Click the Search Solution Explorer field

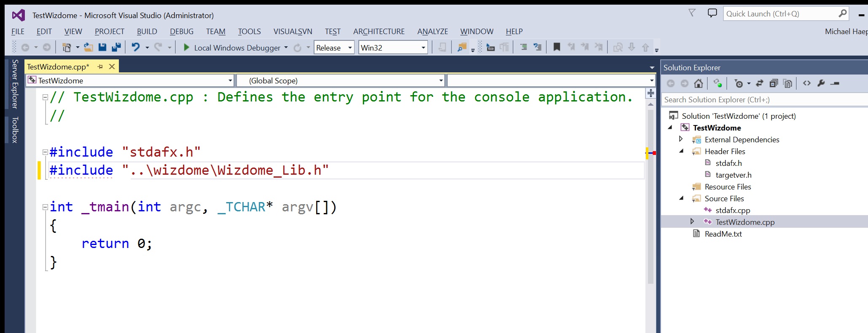[764, 100]
